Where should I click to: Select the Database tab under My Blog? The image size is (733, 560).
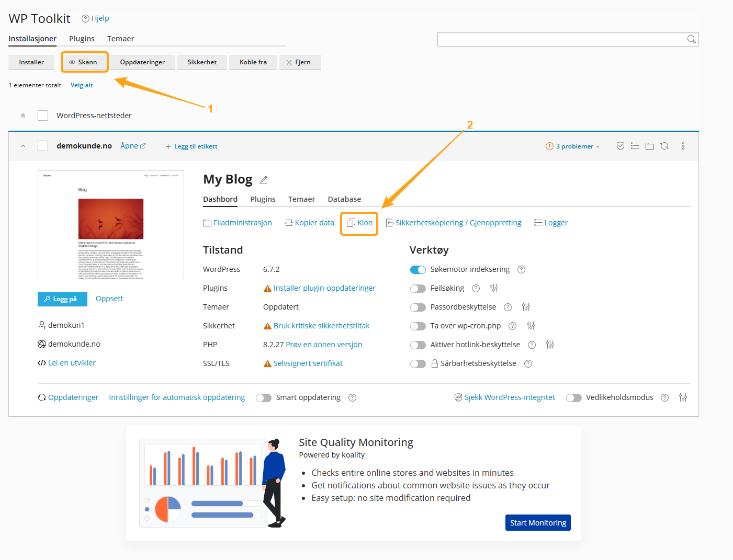(344, 199)
